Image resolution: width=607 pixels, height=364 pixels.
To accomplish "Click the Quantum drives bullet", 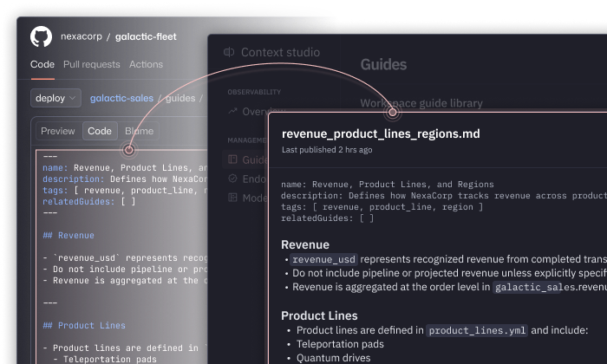I will pyautogui.click(x=333, y=358).
